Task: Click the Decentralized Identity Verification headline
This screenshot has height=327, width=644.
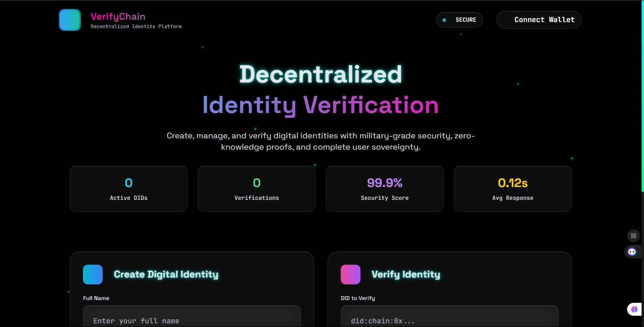Action: (x=321, y=90)
